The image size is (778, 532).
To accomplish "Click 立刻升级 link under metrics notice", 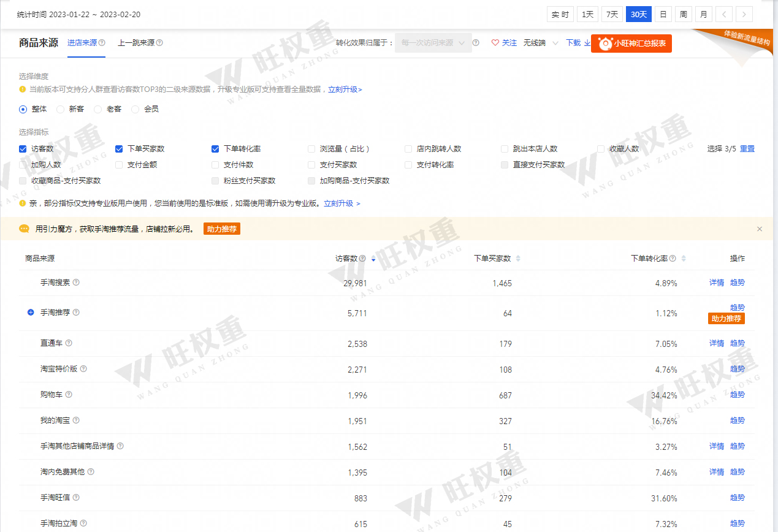I will pos(342,203).
